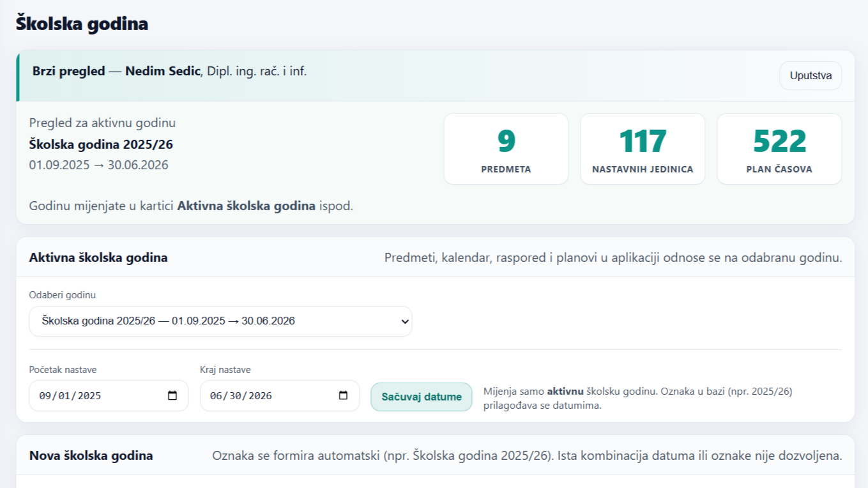The height and width of the screenshot is (488, 868).
Task: Click the name 'Nedim Sedic' in the header
Action: 163,71
